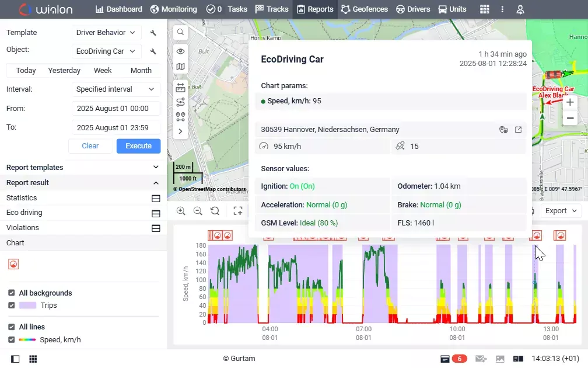Open Statistics table window icon
The image size is (588, 368).
tap(156, 198)
